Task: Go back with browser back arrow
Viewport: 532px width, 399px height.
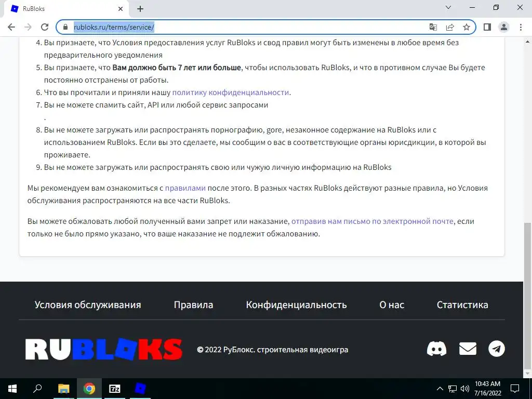Action: 11,27
